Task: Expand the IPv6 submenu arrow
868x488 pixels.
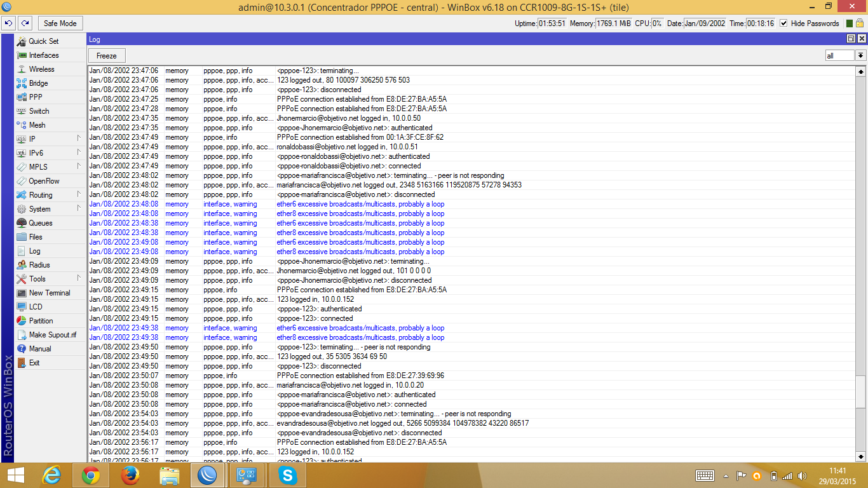Action: 79,152
